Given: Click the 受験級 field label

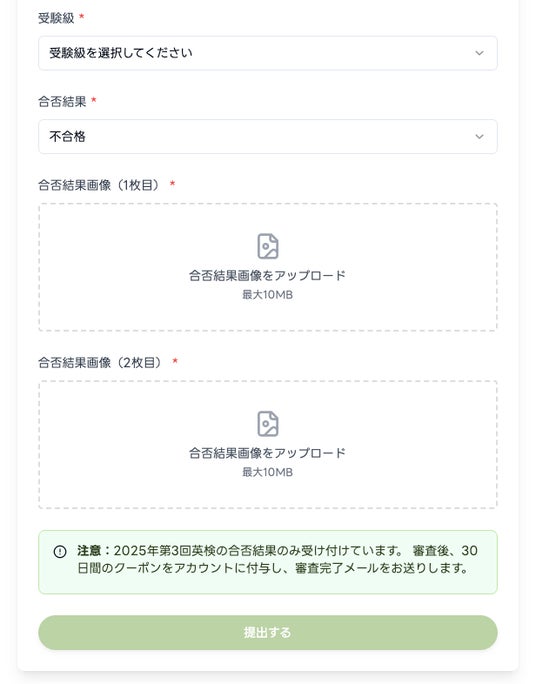Looking at the screenshot, I should [x=56, y=18].
